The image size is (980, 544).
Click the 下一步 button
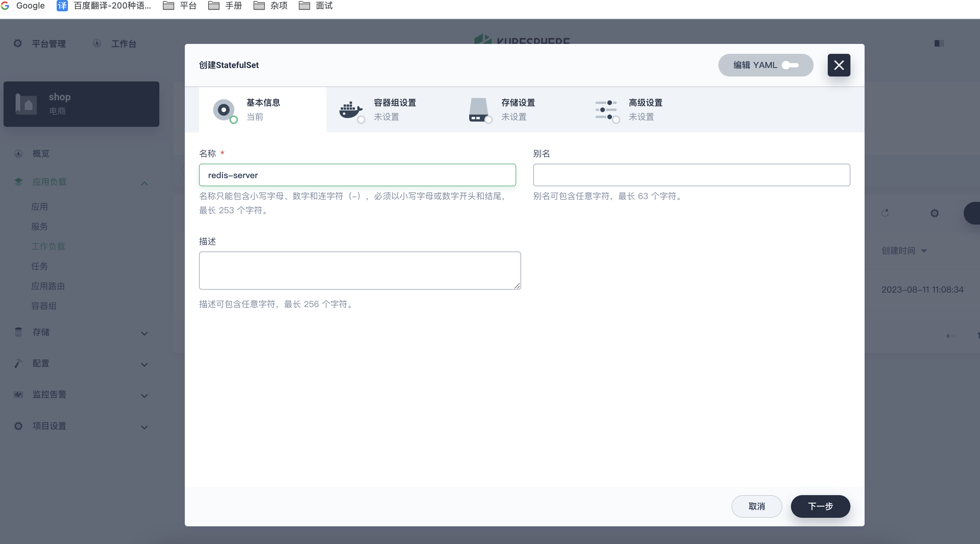point(820,506)
